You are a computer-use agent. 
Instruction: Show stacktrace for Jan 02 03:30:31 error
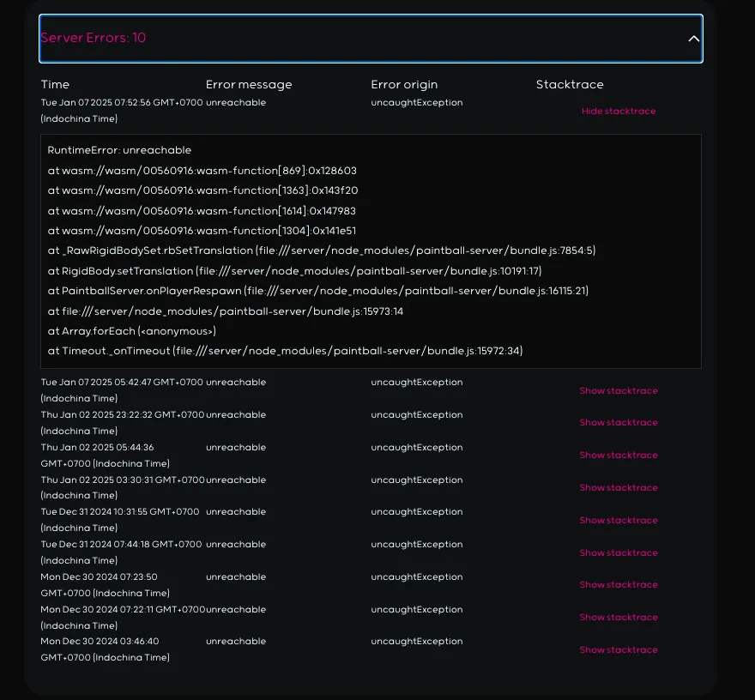tap(619, 487)
